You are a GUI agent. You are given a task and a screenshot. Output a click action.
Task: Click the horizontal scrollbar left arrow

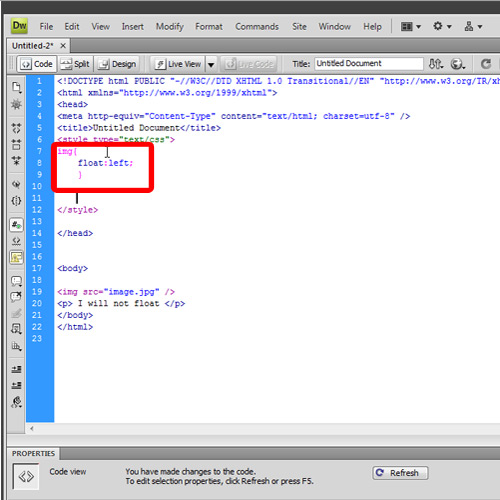point(32,429)
